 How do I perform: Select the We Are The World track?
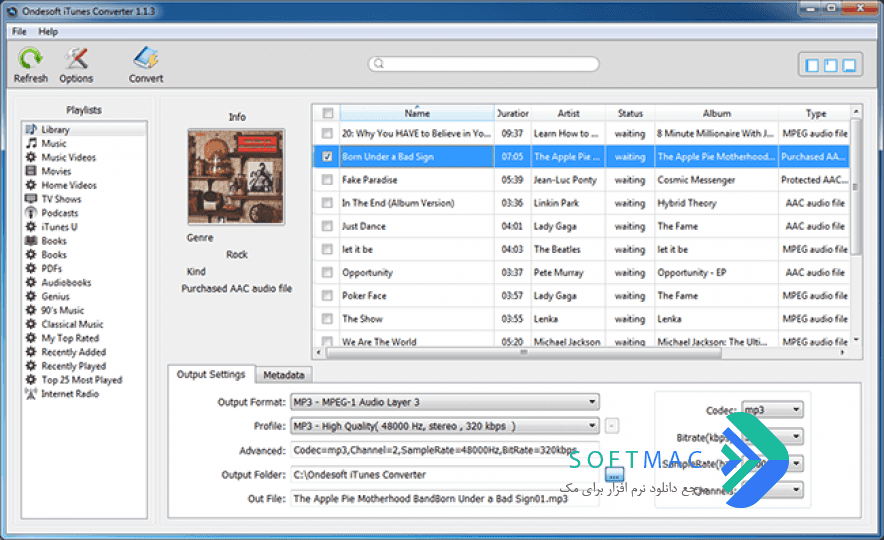[581, 341]
